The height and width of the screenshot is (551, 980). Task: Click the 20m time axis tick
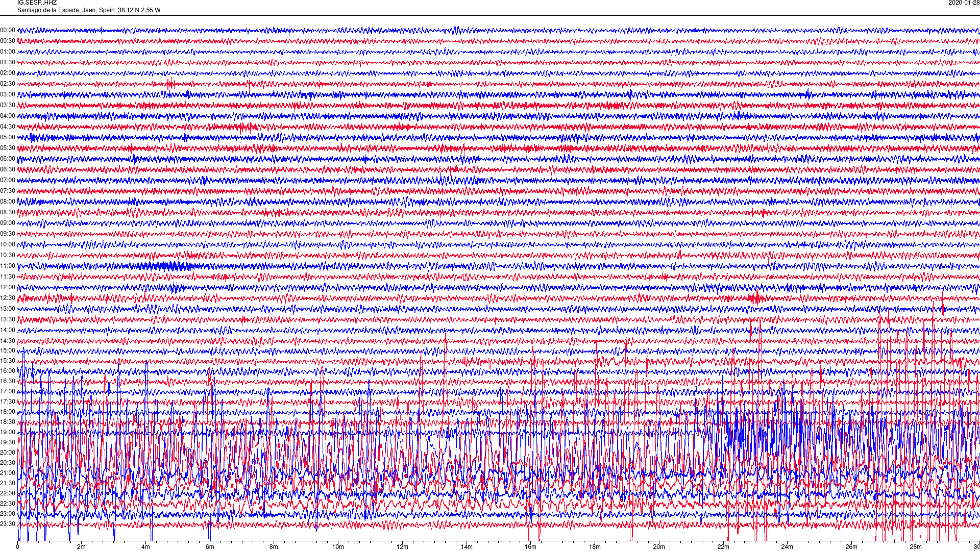click(x=659, y=547)
